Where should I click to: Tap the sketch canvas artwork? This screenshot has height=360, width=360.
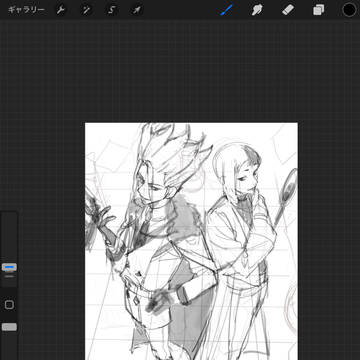pyautogui.click(x=191, y=241)
